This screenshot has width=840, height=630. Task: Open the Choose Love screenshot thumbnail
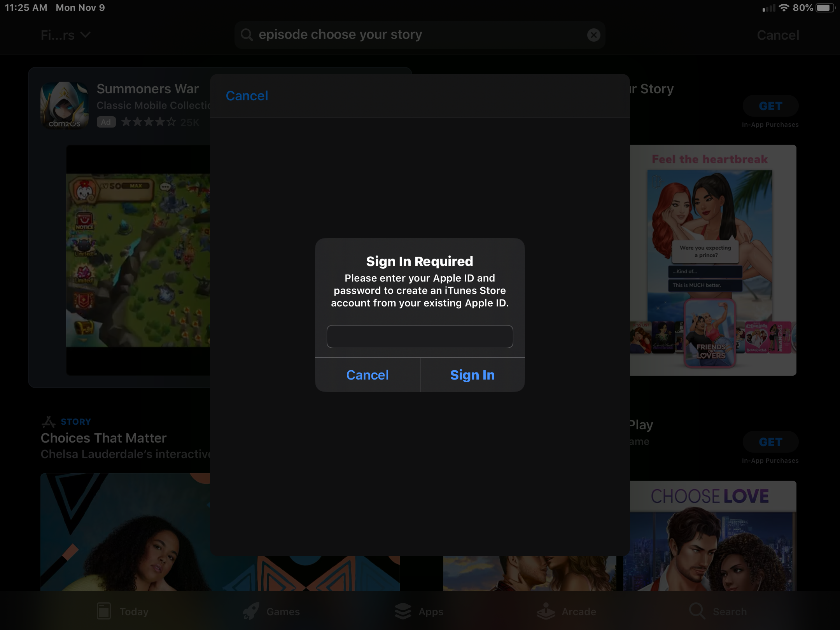710,535
